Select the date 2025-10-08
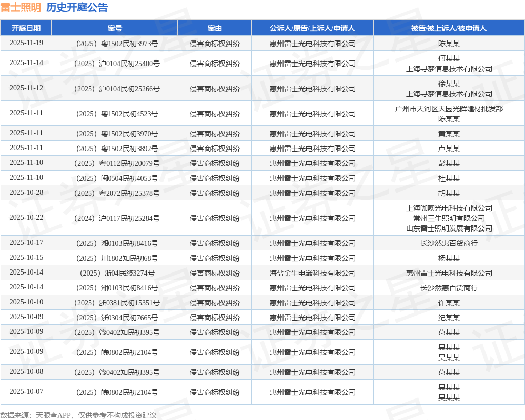The image size is (525, 420). tap(26, 372)
